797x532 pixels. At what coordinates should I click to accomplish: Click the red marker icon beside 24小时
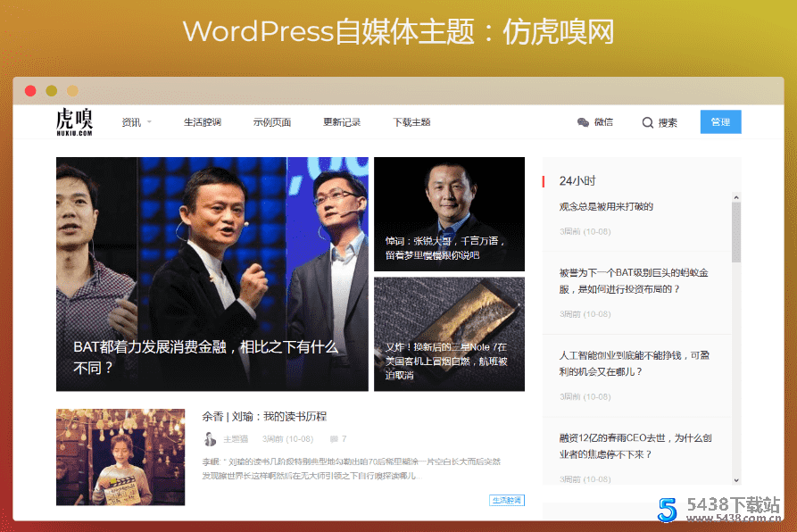(544, 180)
